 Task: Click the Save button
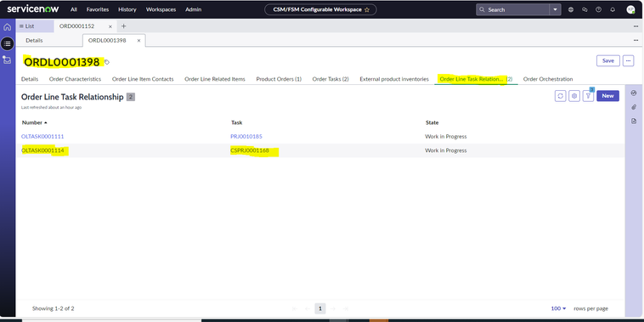click(607, 61)
